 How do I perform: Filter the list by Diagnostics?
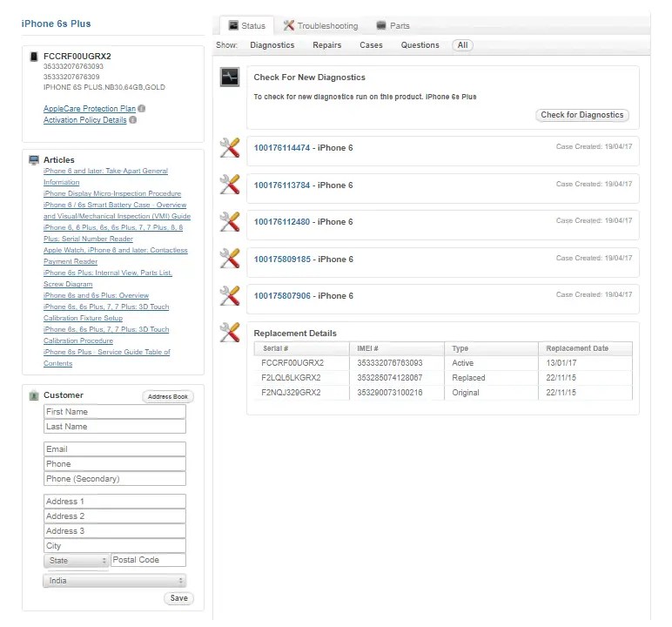point(272,45)
